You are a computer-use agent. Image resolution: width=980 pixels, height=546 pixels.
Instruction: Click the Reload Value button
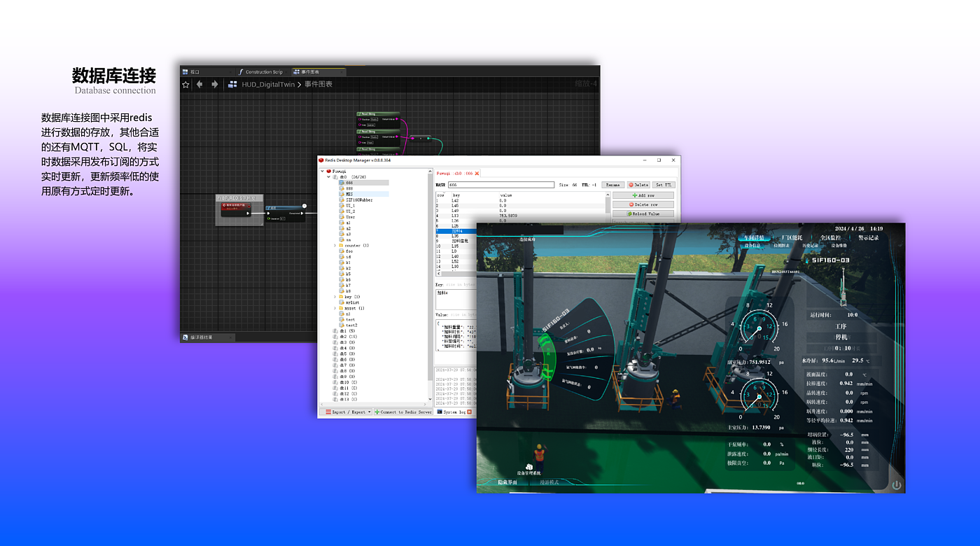tap(643, 213)
